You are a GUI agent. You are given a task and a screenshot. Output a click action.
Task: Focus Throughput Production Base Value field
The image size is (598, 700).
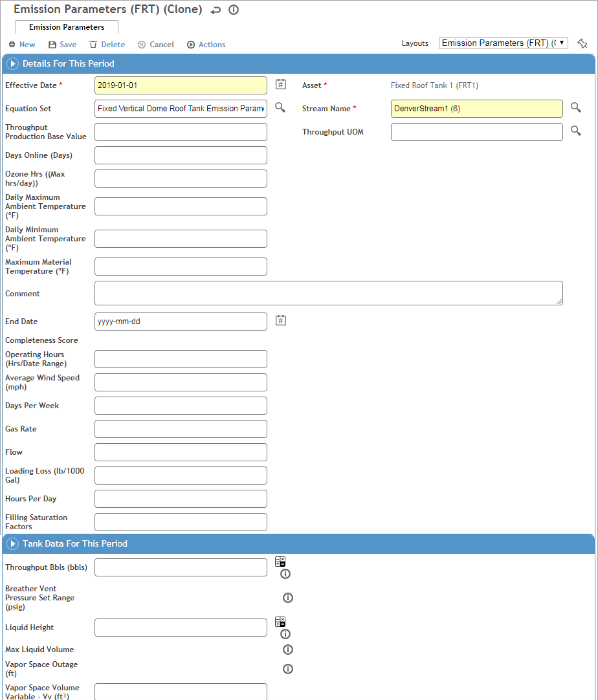(x=181, y=132)
